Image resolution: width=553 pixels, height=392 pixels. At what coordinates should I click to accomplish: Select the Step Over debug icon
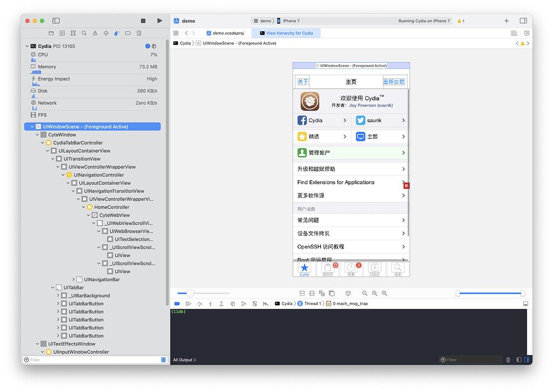199,303
